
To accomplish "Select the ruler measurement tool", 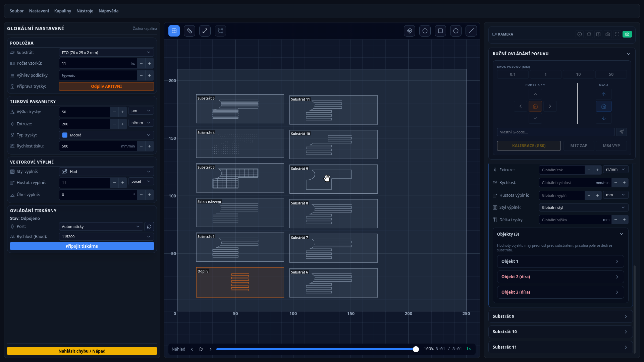I will [190, 31].
